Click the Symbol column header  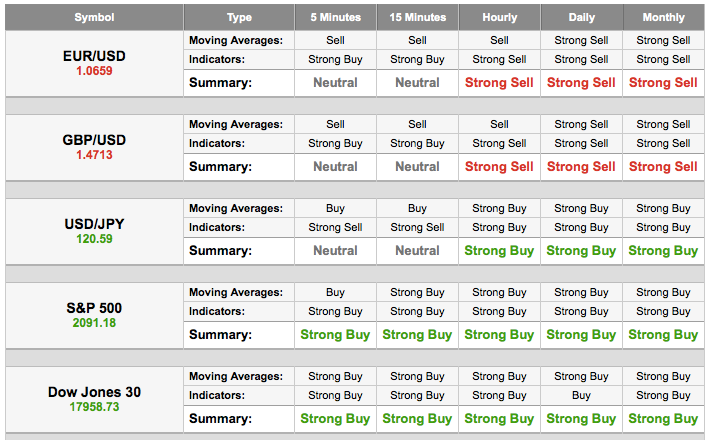point(94,17)
